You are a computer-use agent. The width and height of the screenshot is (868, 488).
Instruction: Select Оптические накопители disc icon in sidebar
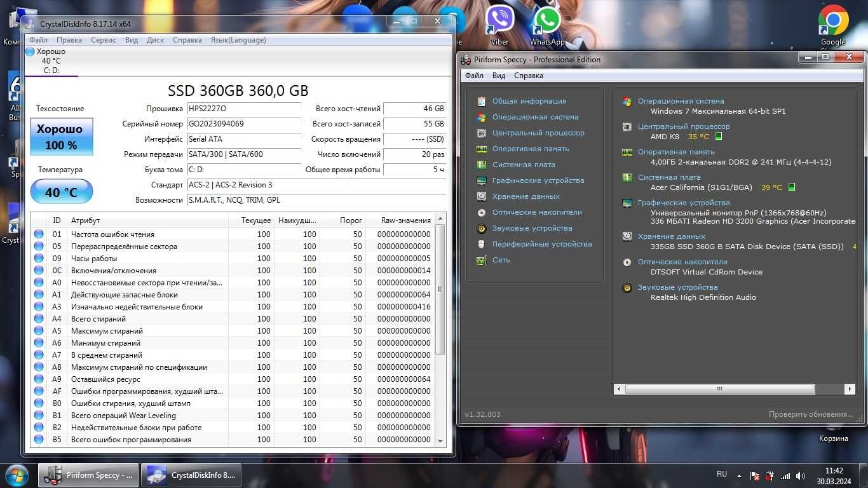(x=482, y=212)
